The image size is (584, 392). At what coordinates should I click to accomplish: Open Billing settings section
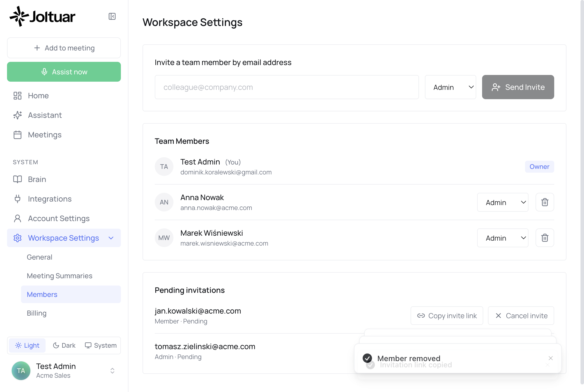[37, 313]
